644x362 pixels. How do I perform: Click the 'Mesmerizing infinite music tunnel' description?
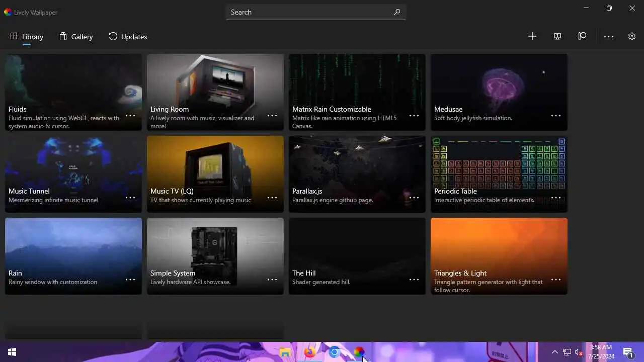click(53, 200)
